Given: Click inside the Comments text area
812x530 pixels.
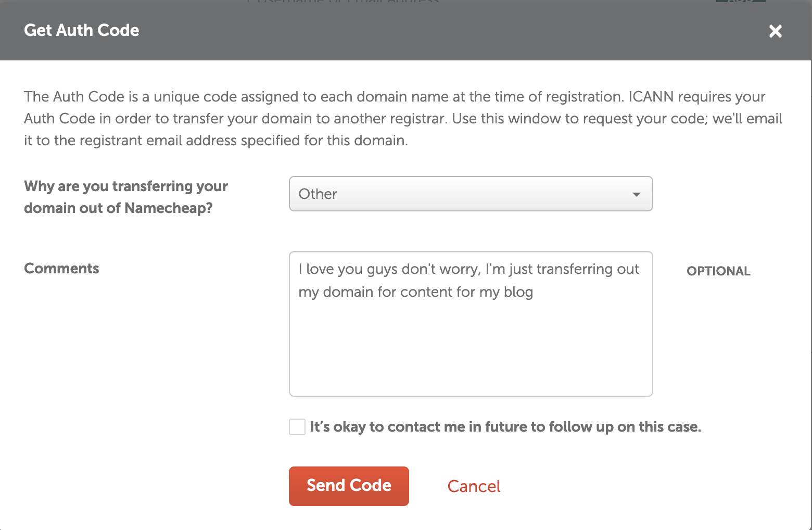Looking at the screenshot, I should [x=471, y=324].
